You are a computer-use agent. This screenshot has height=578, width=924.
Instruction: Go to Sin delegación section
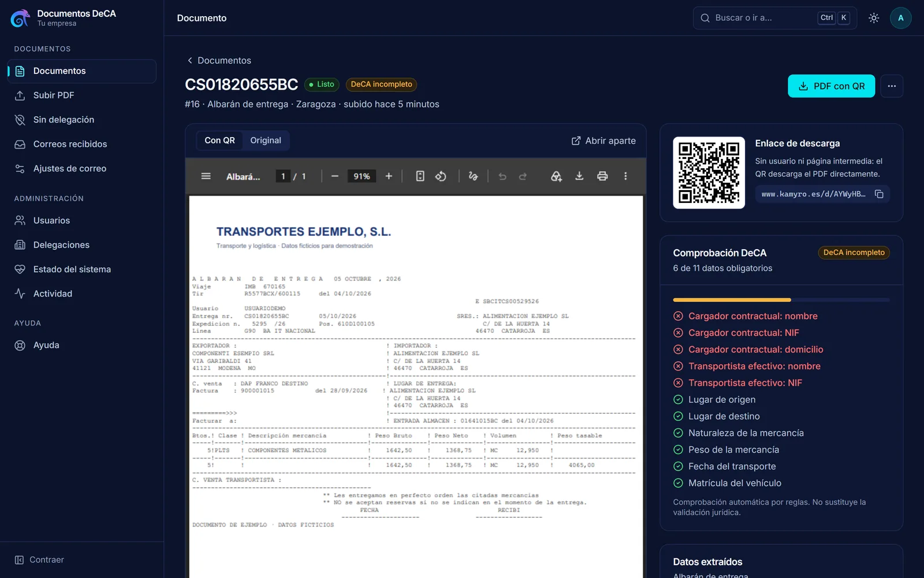point(81,120)
